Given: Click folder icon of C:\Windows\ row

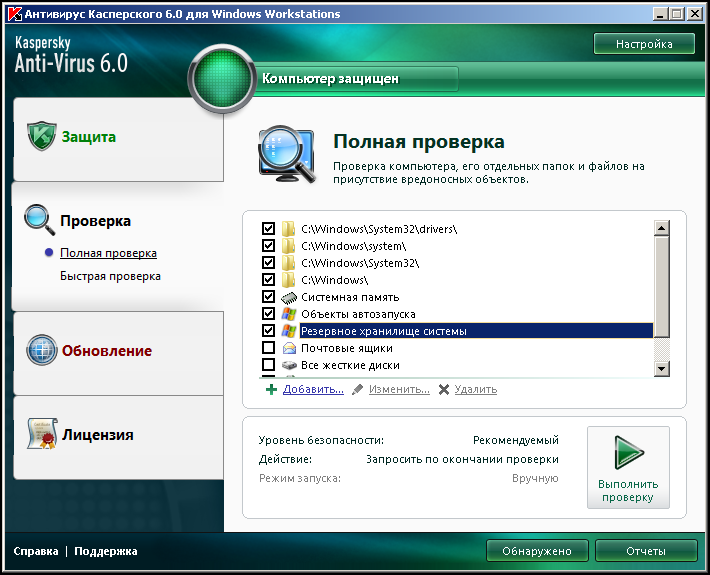Looking at the screenshot, I should pos(288,280).
